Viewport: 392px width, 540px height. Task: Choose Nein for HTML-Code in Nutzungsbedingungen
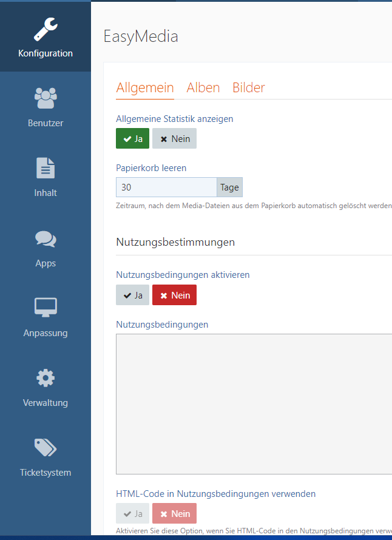click(x=175, y=514)
